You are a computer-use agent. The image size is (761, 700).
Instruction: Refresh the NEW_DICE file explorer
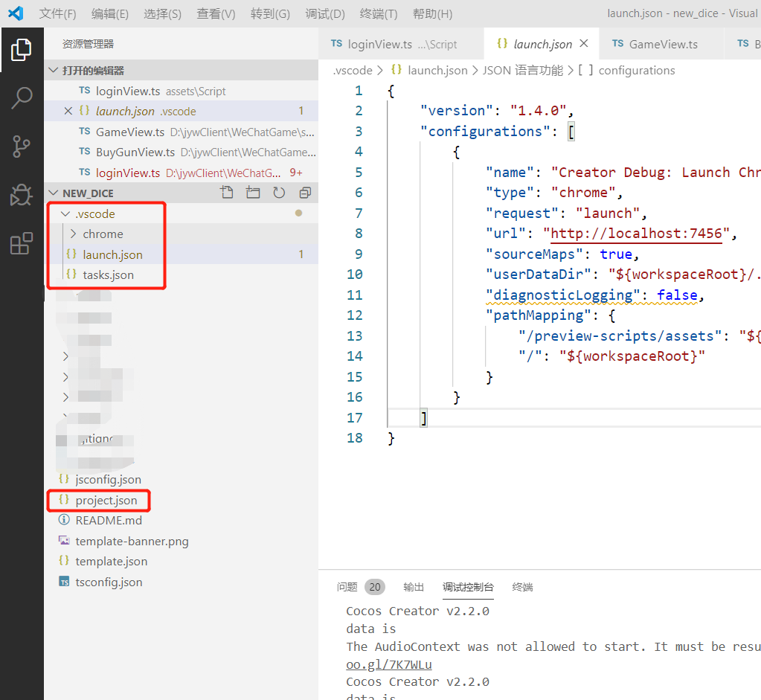278,192
